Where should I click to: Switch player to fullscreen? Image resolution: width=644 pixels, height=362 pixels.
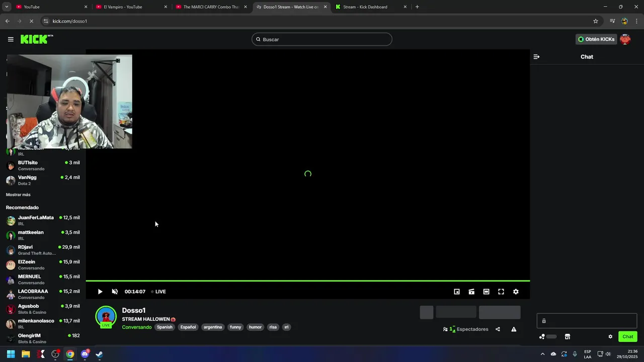(501, 292)
